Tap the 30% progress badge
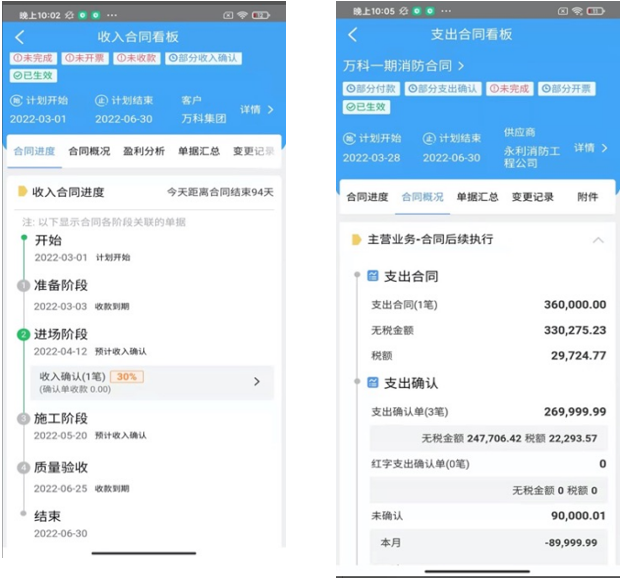The height and width of the screenshot is (582, 622). point(127,377)
